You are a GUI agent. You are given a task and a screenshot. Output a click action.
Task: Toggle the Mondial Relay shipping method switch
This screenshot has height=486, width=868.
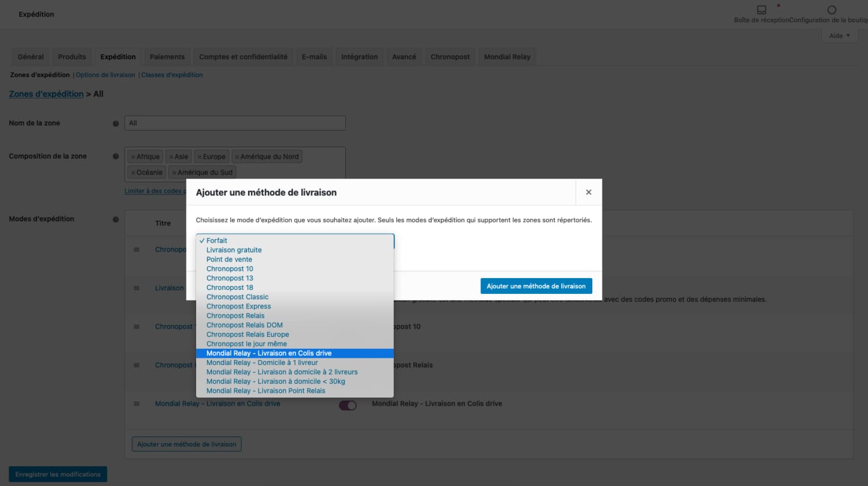click(x=349, y=405)
